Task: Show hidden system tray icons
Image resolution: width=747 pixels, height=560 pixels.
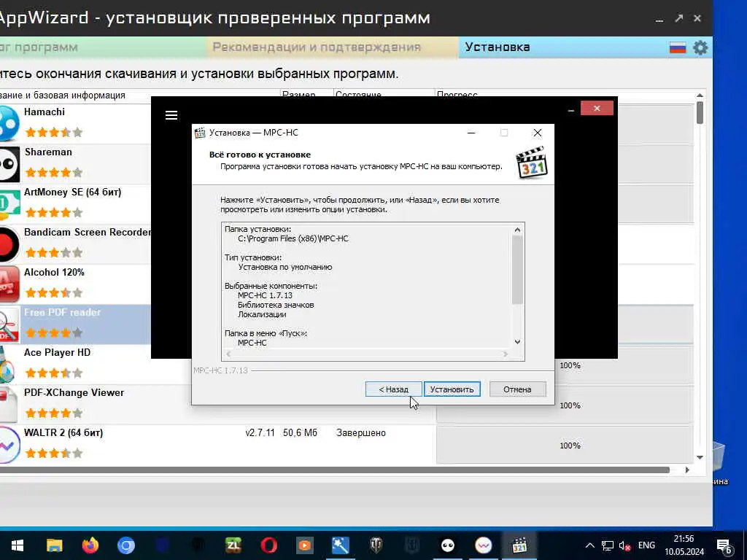Action: click(x=589, y=545)
